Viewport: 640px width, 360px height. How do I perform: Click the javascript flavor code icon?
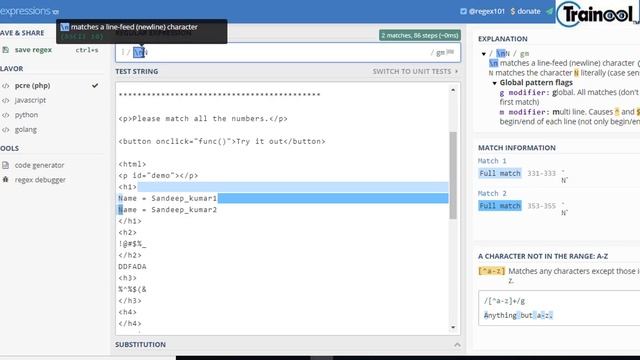pos(5,100)
